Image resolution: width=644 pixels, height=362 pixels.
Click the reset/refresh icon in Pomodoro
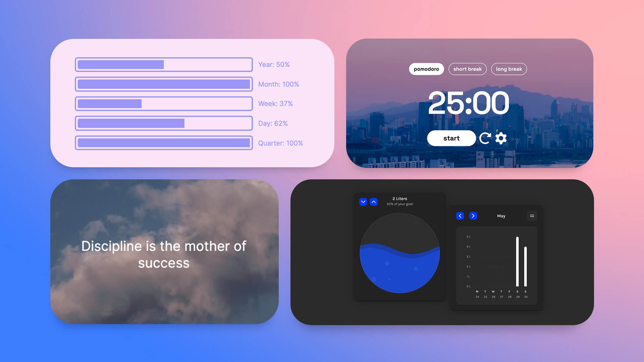[485, 138]
